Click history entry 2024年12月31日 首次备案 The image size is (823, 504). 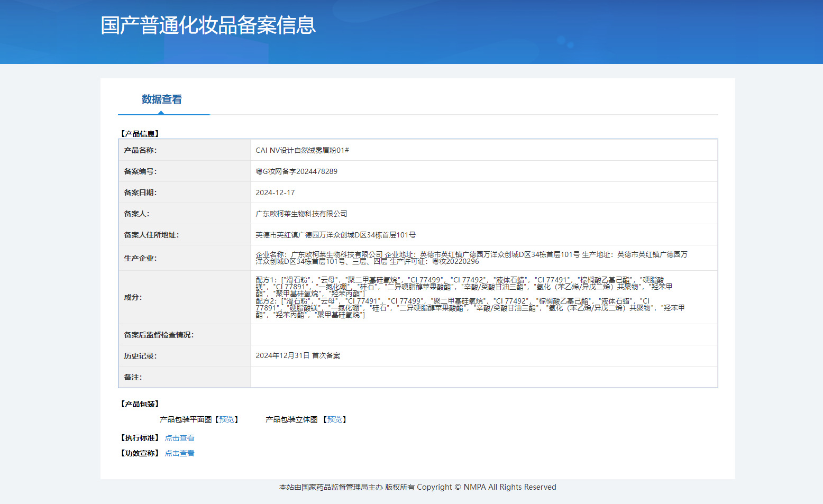[298, 356]
